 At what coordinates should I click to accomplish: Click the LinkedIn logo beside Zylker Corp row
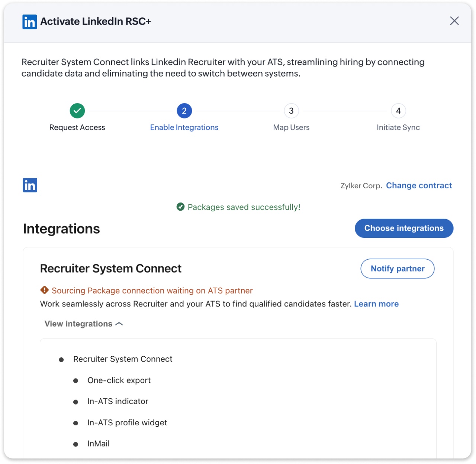pos(30,185)
